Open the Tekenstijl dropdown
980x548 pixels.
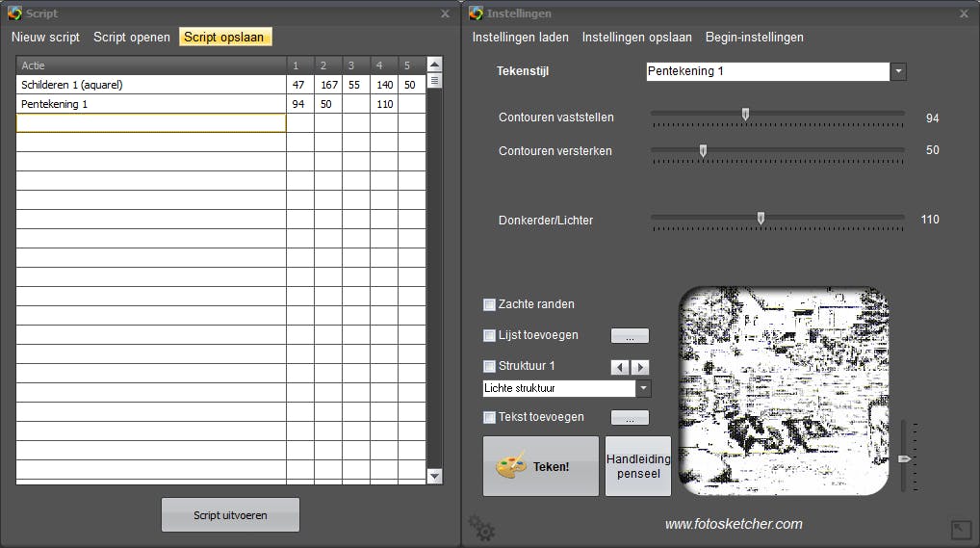point(898,71)
